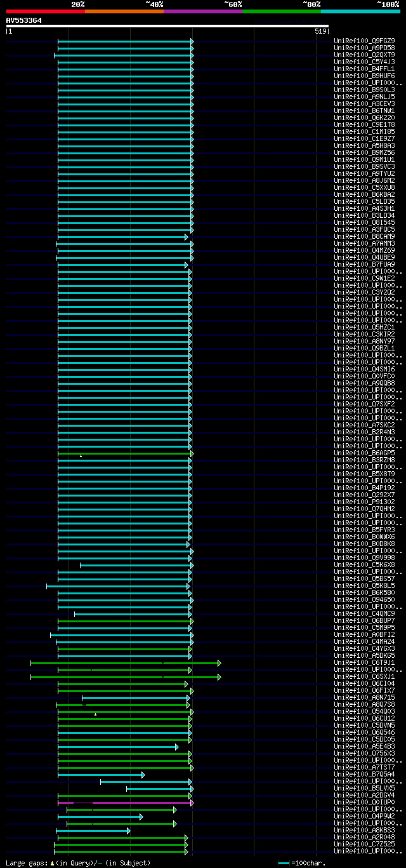Screen dimensions: 406x868
Task: Select the UniRef100_A0BFI2 label
Action: pyautogui.click(x=364, y=634)
